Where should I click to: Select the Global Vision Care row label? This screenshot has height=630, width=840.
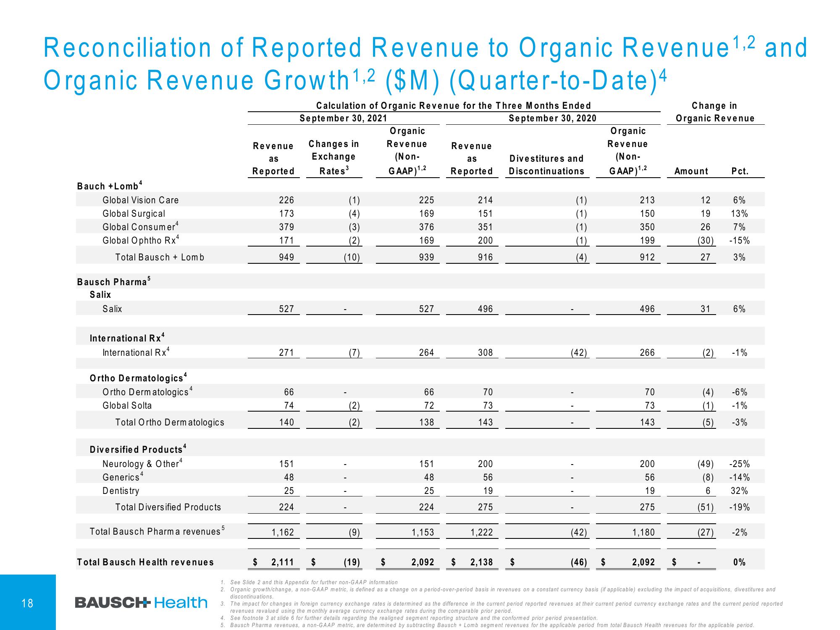pyautogui.click(x=141, y=200)
